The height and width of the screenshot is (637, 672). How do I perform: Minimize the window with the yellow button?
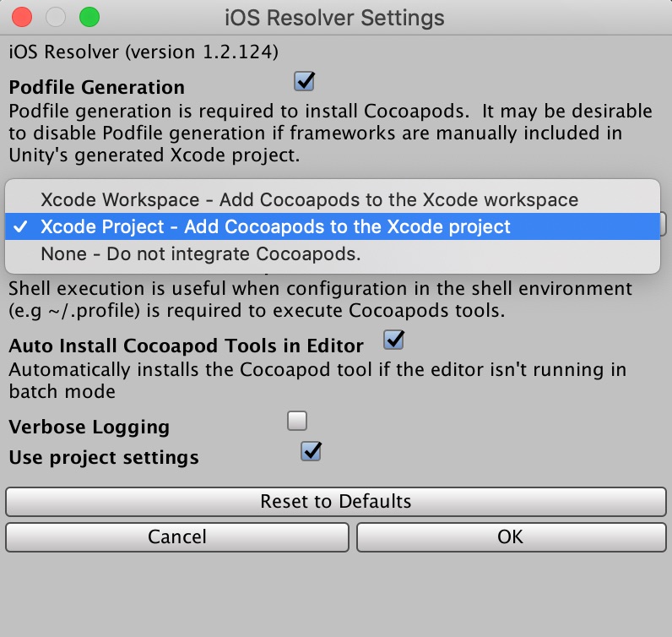click(x=56, y=16)
